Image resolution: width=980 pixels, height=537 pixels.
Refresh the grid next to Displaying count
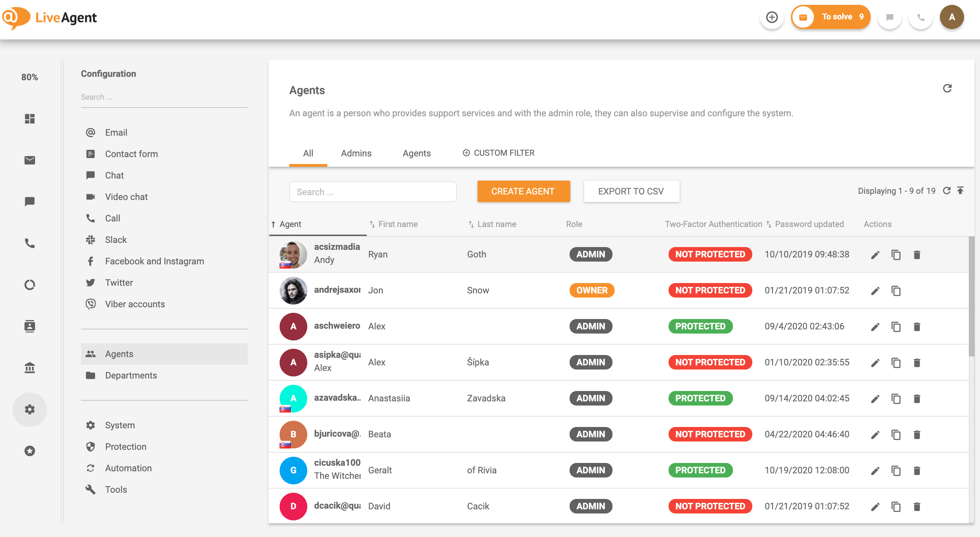coord(947,191)
